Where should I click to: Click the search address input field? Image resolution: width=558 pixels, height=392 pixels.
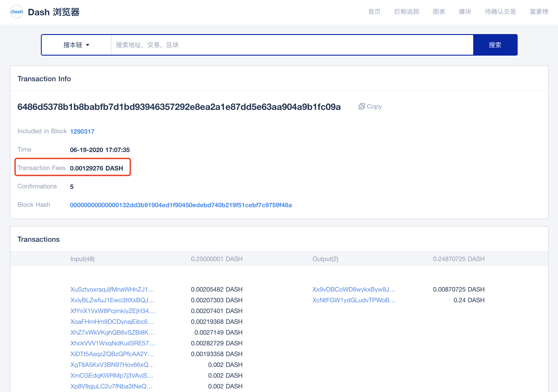292,45
